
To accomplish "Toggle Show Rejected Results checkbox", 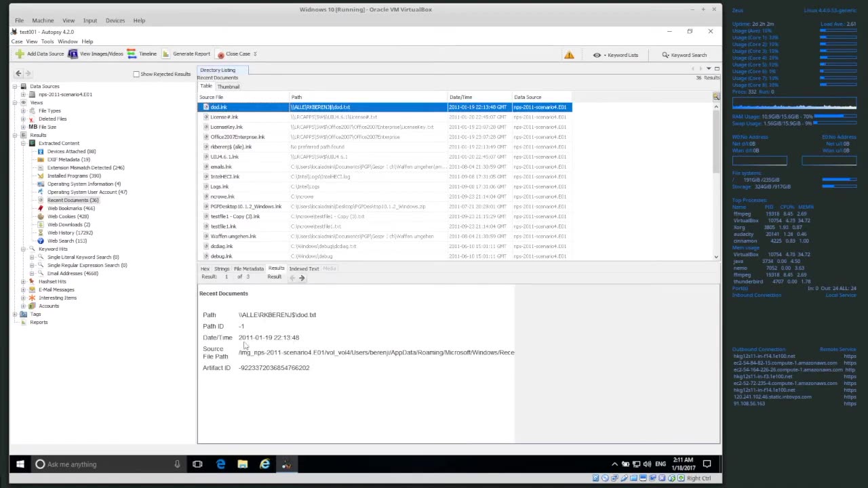I will tap(136, 74).
